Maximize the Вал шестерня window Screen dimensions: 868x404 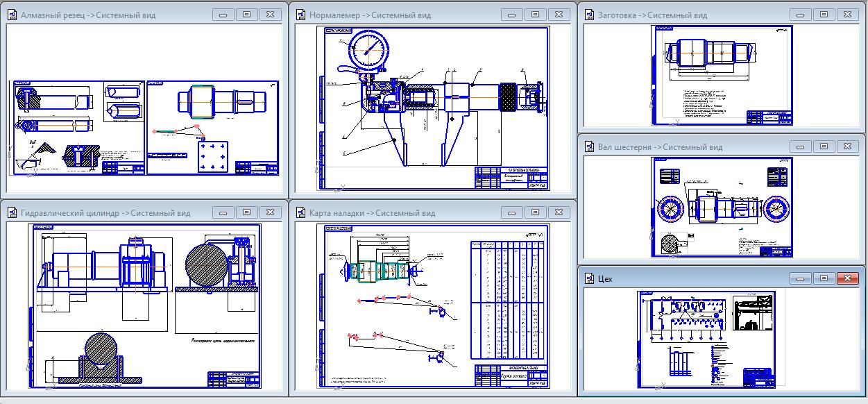click(824, 146)
